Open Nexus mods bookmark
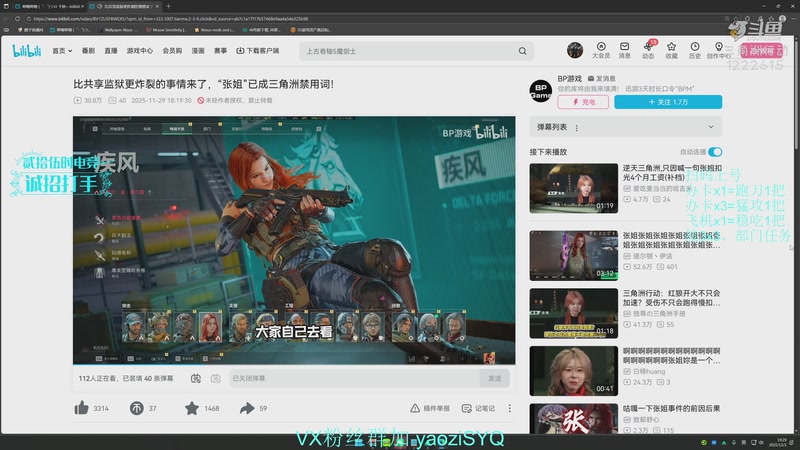 [x=214, y=30]
